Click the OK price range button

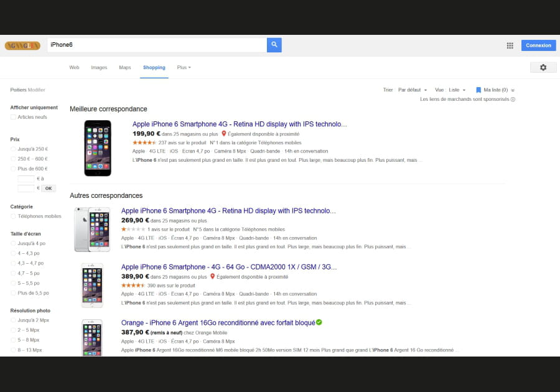point(49,188)
